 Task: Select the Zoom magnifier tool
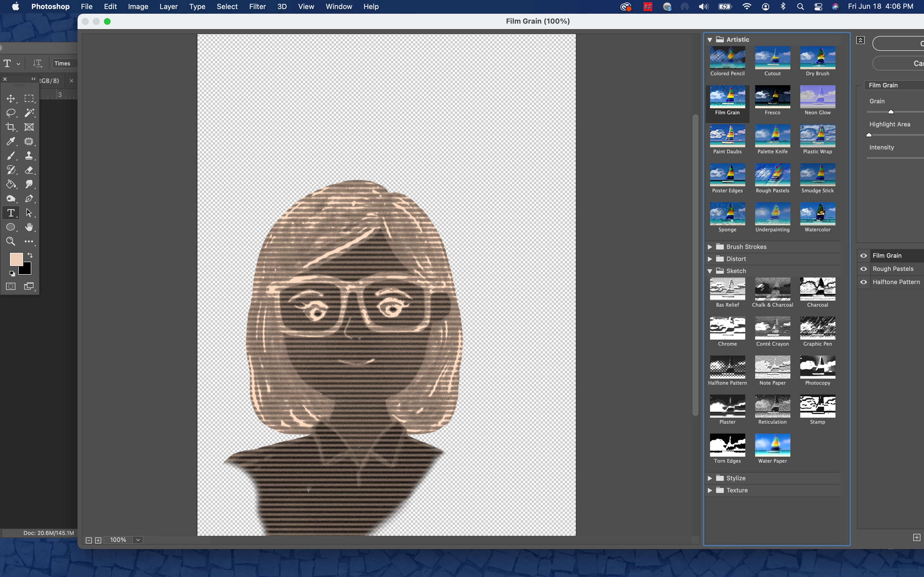point(11,242)
